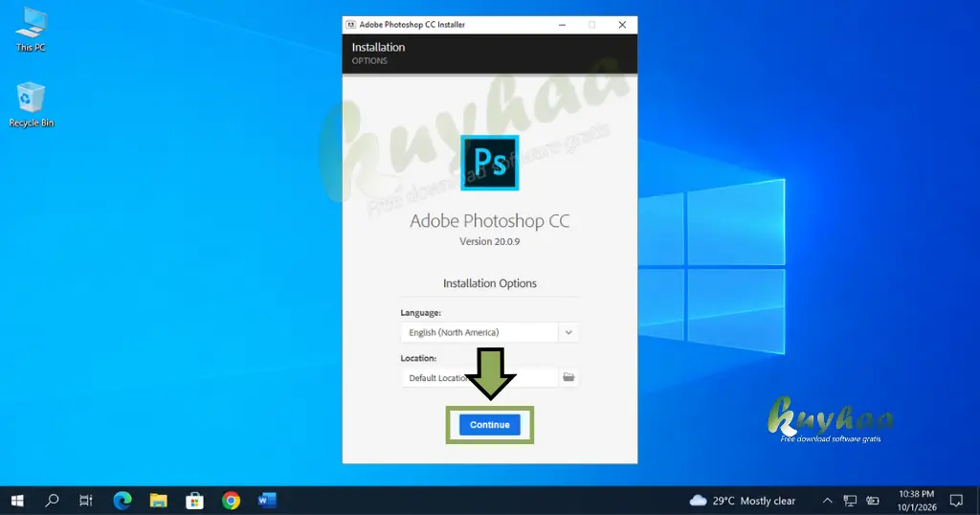The height and width of the screenshot is (515, 980).
Task: Close the Adobe Photoshop CC Installer window
Action: (x=622, y=24)
